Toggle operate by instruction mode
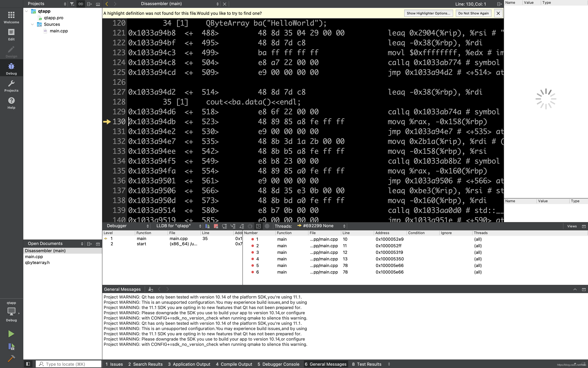The width and height of the screenshot is (588, 368). (259, 226)
